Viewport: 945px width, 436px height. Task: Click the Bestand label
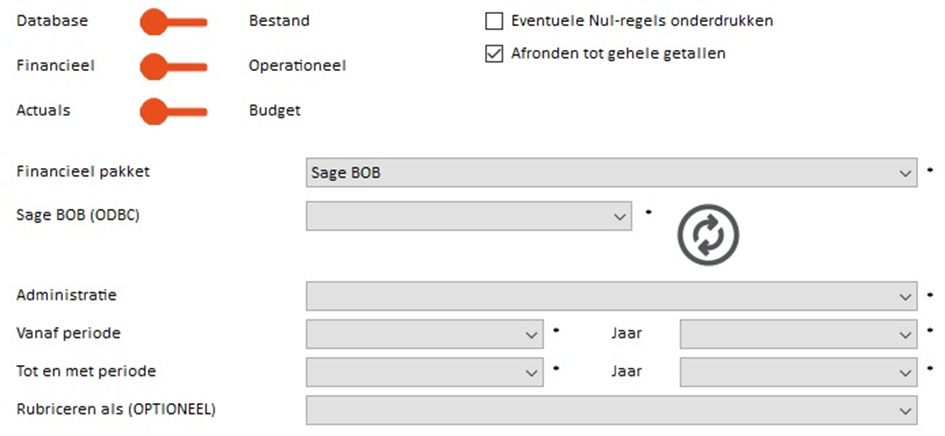pos(279,21)
